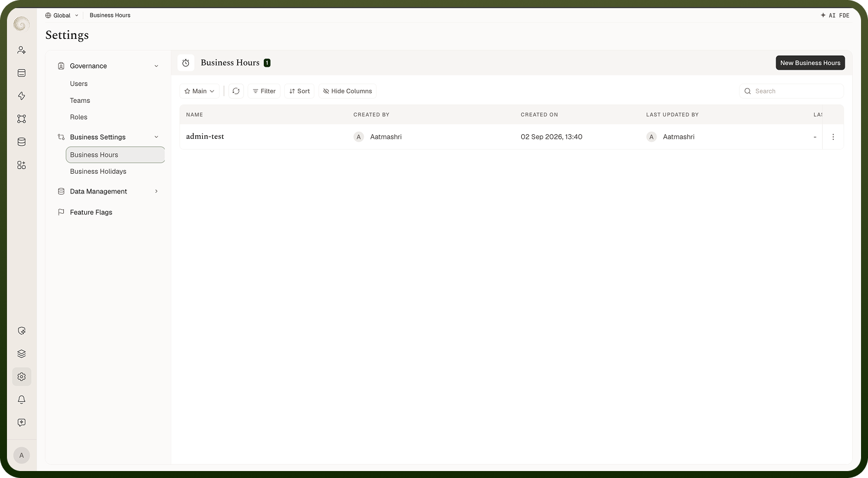Open the admin-test business hours entry
This screenshot has width=868, height=478.
(x=205, y=136)
